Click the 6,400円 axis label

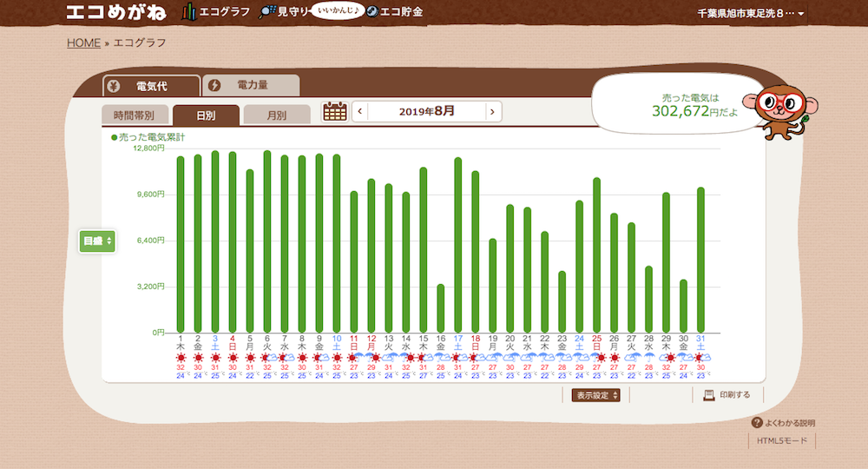click(x=151, y=241)
